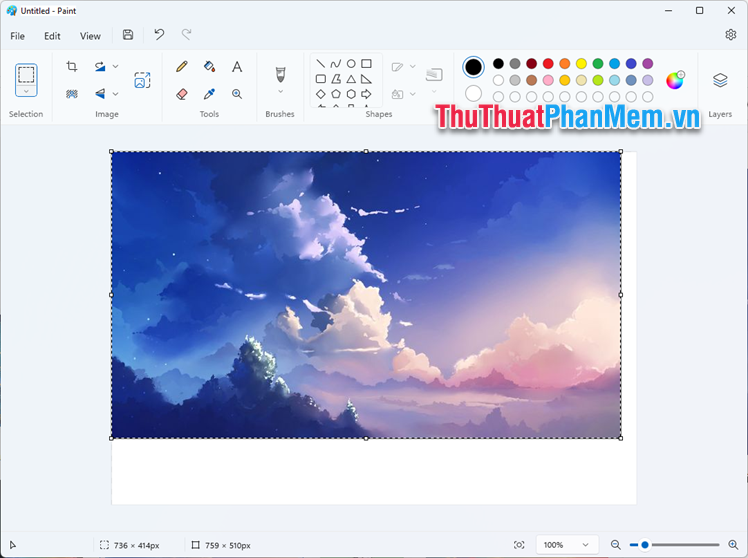Expand the Brushes dropdown chevron
Screen dimensions: 748x558
tap(280, 92)
